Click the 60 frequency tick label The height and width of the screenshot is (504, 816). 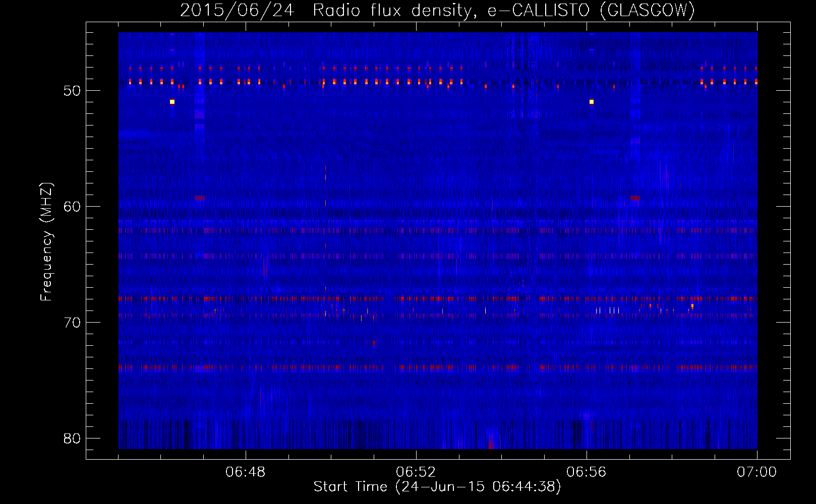72,207
